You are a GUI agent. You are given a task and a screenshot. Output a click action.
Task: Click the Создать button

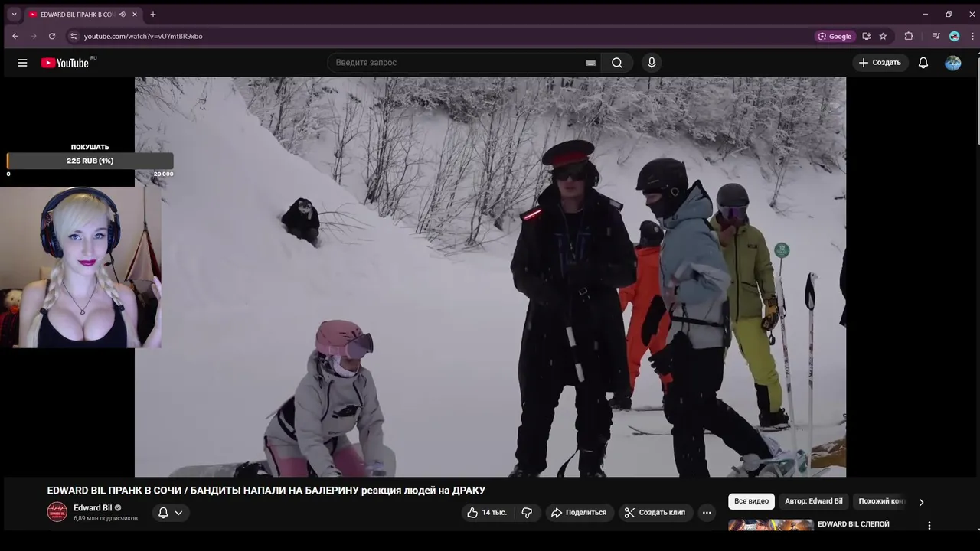click(880, 63)
